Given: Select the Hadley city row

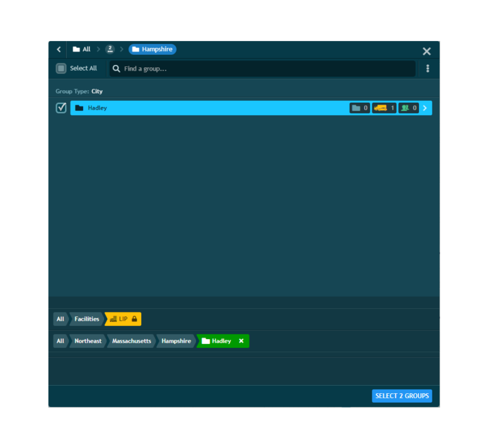Looking at the screenshot, I should click(x=251, y=108).
